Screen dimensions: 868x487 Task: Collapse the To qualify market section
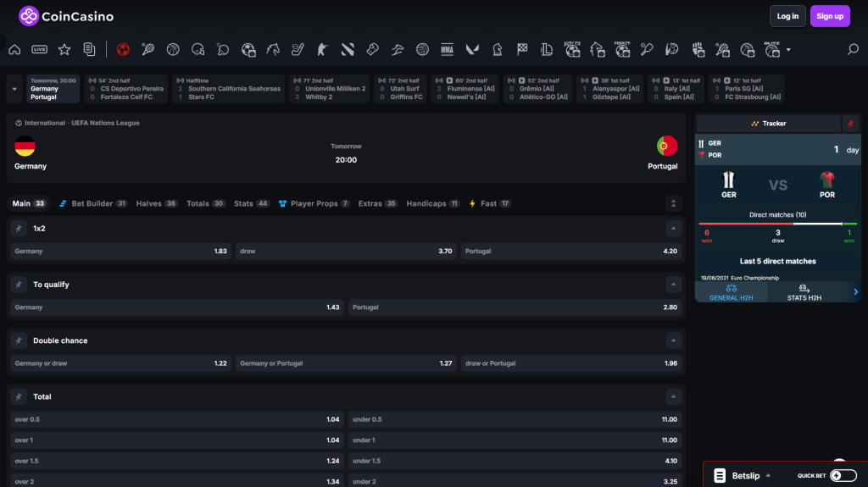coord(673,285)
